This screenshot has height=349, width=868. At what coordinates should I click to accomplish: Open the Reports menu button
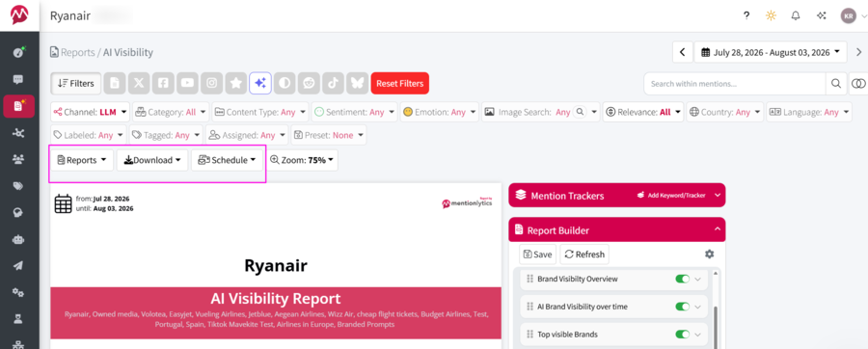coord(82,160)
